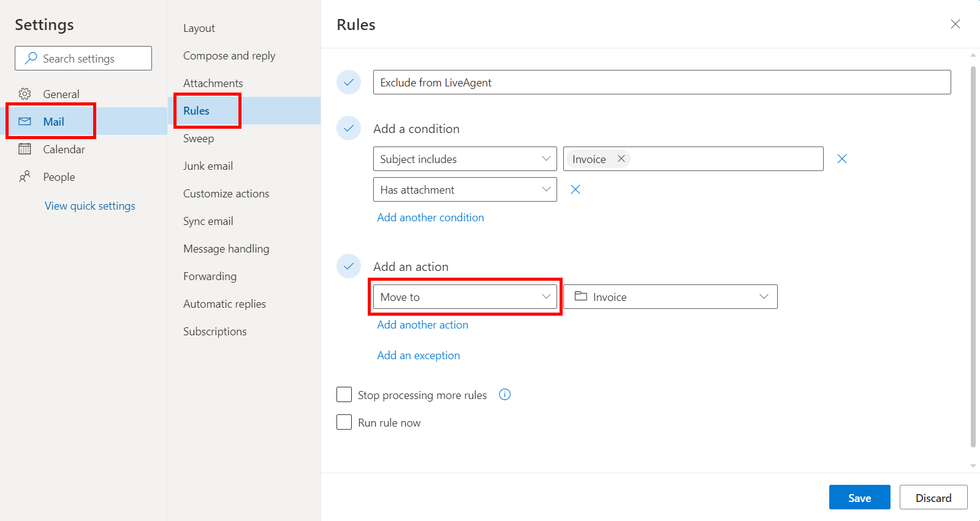Close the Rules settings dialog
980x521 pixels.
pos(955,24)
